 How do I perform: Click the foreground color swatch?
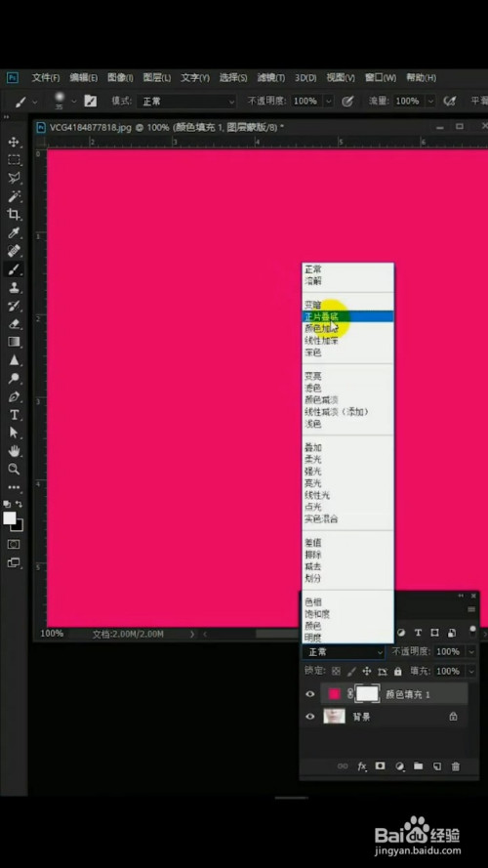pyautogui.click(x=10, y=518)
